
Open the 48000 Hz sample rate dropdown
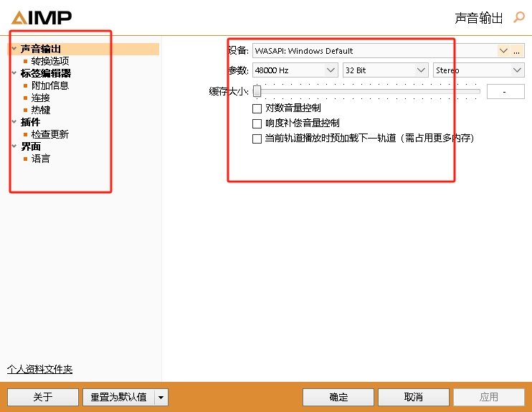coord(295,70)
